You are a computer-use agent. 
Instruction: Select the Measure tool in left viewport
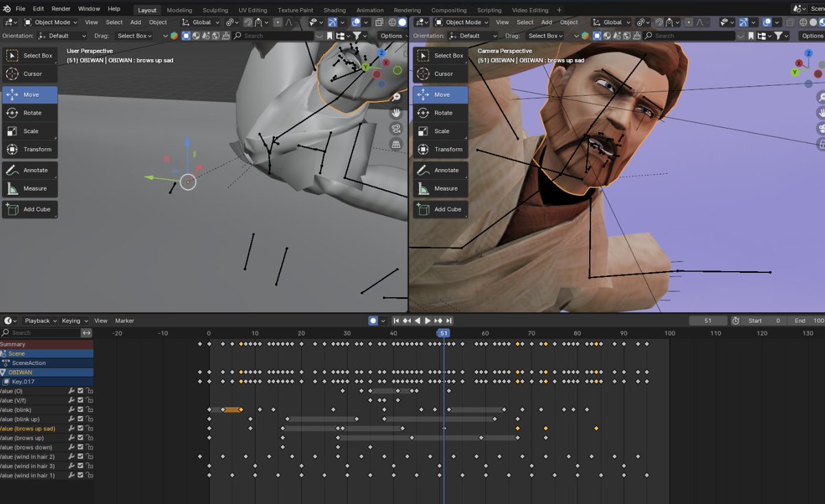[30, 188]
